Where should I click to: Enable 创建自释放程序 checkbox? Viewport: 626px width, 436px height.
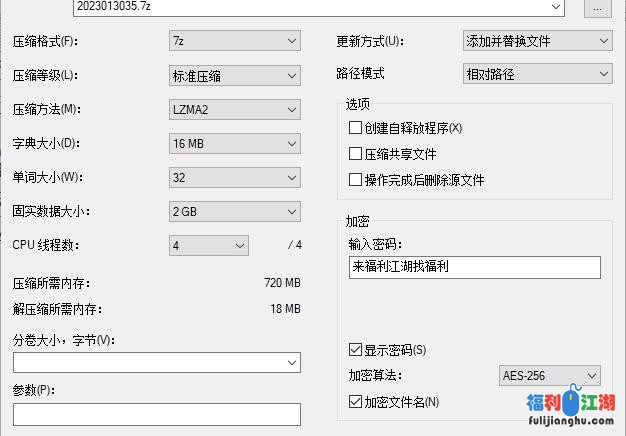point(355,128)
